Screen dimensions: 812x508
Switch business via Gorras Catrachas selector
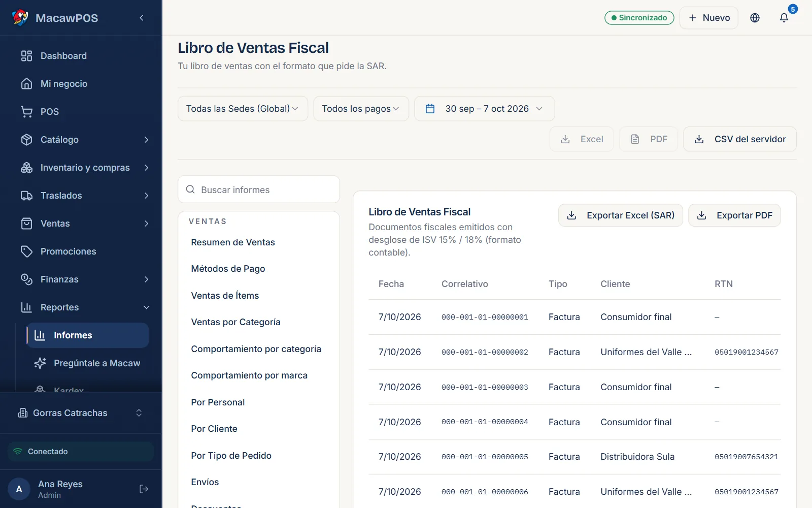coord(81,413)
